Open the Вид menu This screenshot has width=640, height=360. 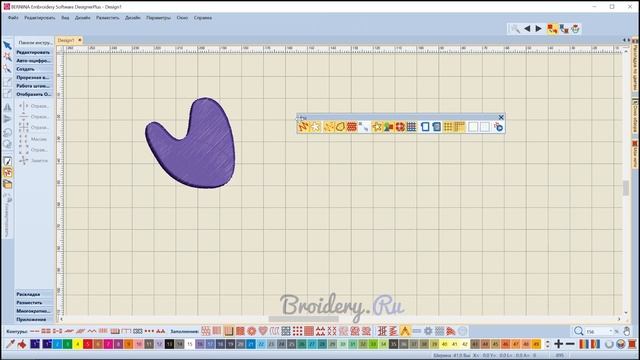click(x=65, y=18)
